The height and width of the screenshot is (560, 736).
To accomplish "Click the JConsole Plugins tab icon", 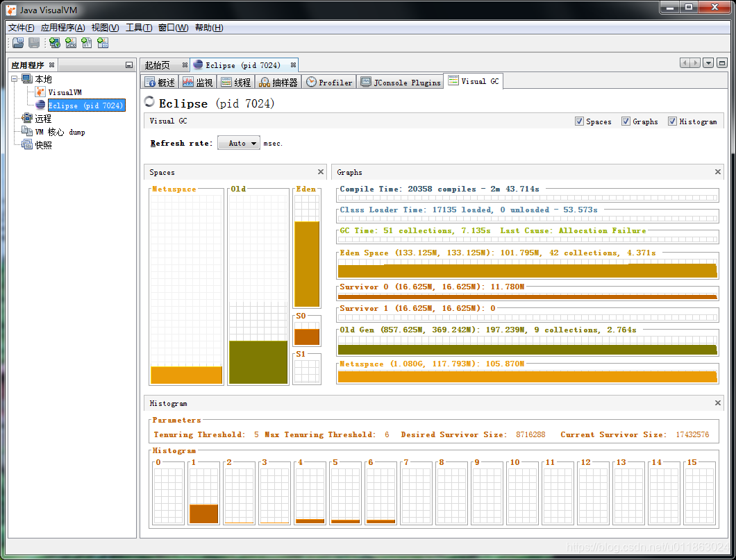I will pos(366,82).
